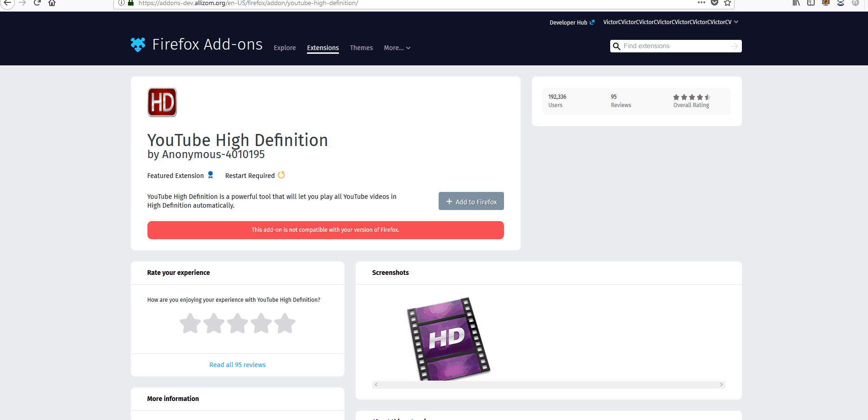The height and width of the screenshot is (420, 868).
Task: Click the Developer Hub external link icon
Action: coord(592,22)
